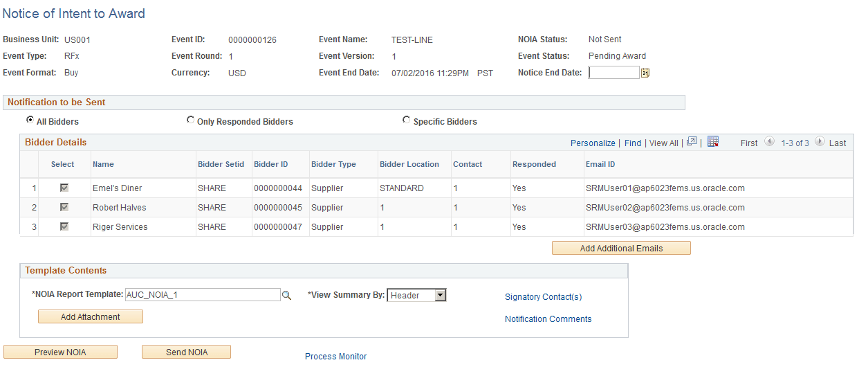Screen dimensions: 868x367
Task: Toggle the Select checkbox for Riger Services
Action: [64, 227]
